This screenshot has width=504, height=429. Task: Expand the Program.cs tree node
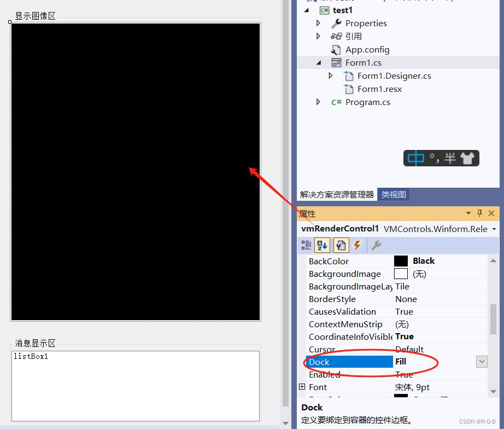pos(318,102)
